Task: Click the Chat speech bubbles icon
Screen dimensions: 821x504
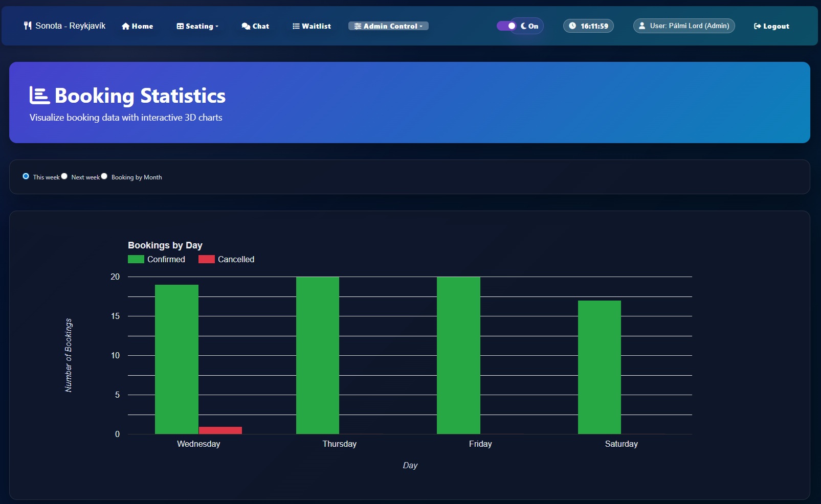Action: tap(246, 26)
